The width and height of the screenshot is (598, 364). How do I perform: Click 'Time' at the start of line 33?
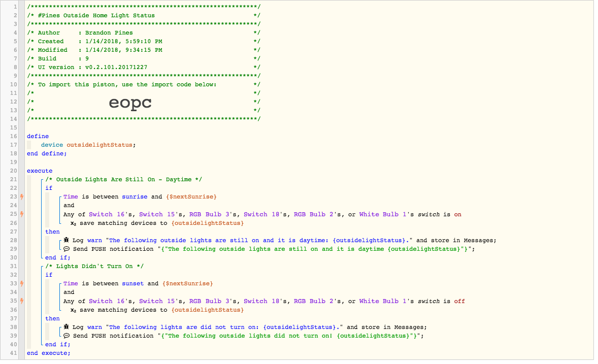click(71, 283)
